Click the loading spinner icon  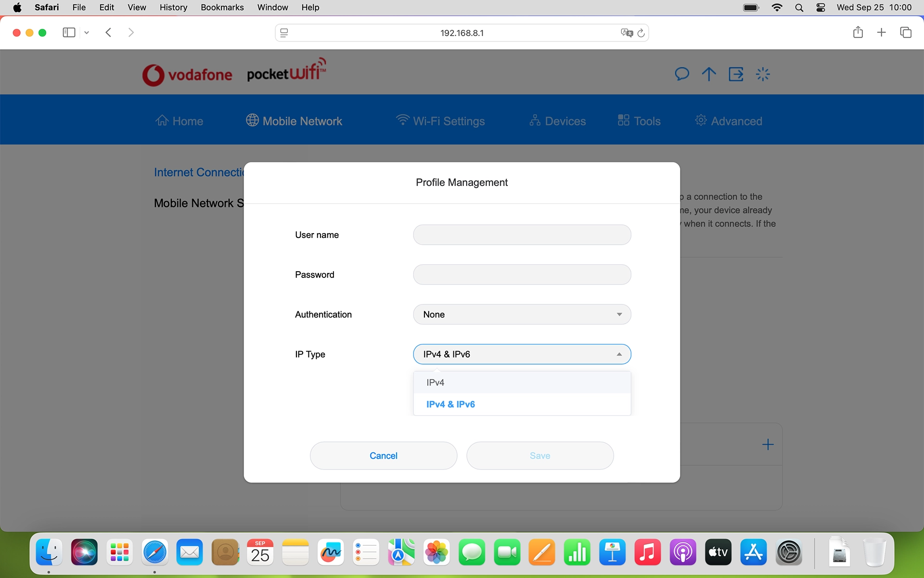(x=763, y=74)
